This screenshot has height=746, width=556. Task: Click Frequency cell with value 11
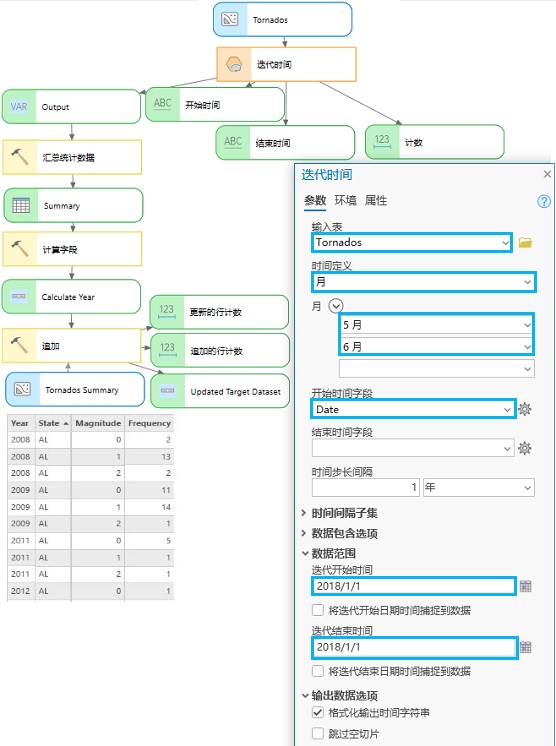tap(149, 490)
